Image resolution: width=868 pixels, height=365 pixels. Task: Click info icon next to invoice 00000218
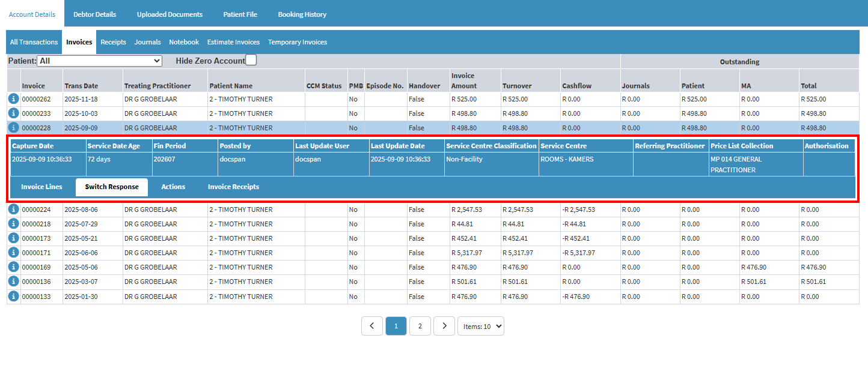(x=13, y=224)
